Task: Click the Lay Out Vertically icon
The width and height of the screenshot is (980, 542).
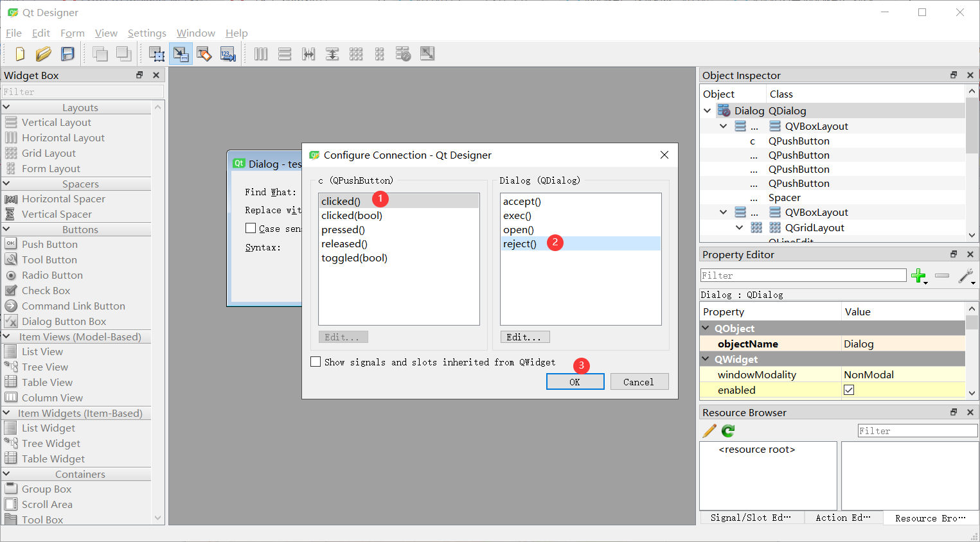Action: 285,54
